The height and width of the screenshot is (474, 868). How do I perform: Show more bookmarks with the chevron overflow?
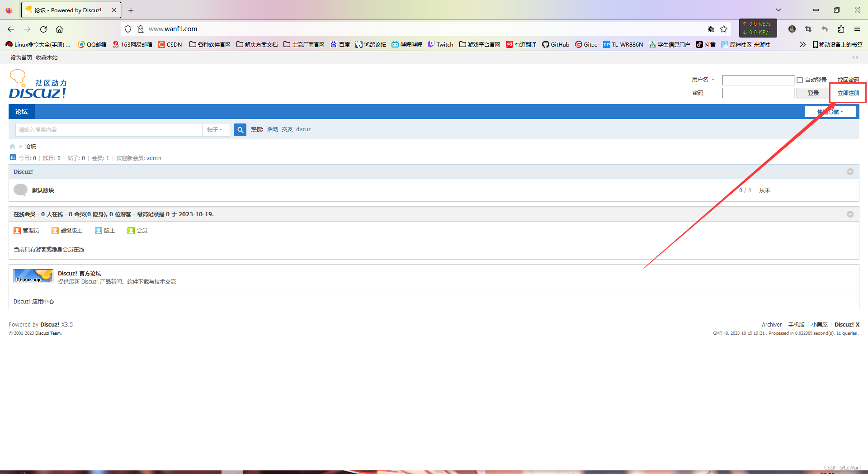click(802, 44)
